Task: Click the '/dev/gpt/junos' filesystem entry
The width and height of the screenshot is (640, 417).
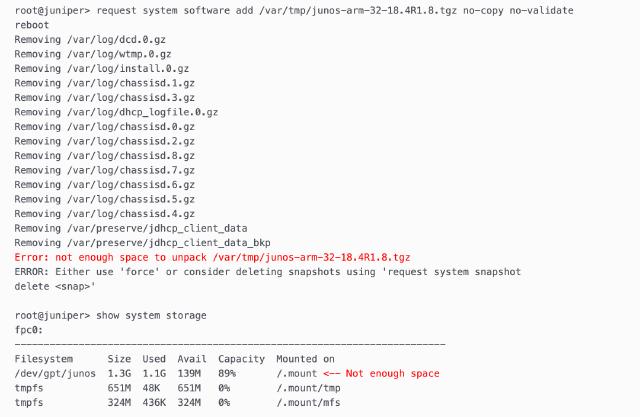Action: click(x=55, y=373)
